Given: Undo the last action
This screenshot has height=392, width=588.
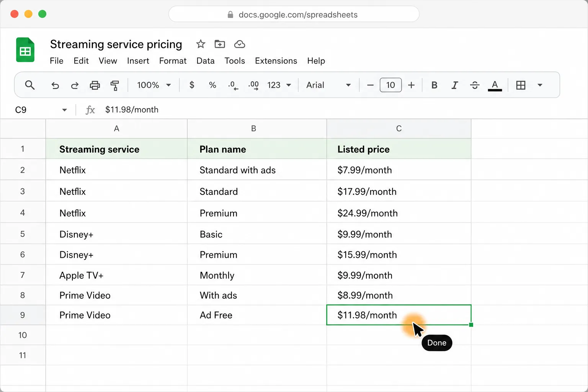Looking at the screenshot, I should [55, 85].
